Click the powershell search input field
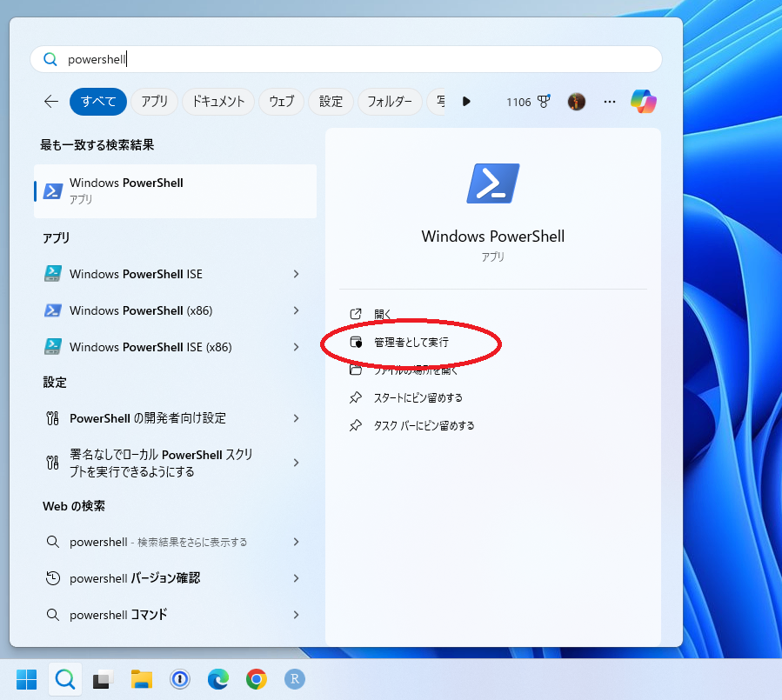The image size is (782, 700). point(346,59)
